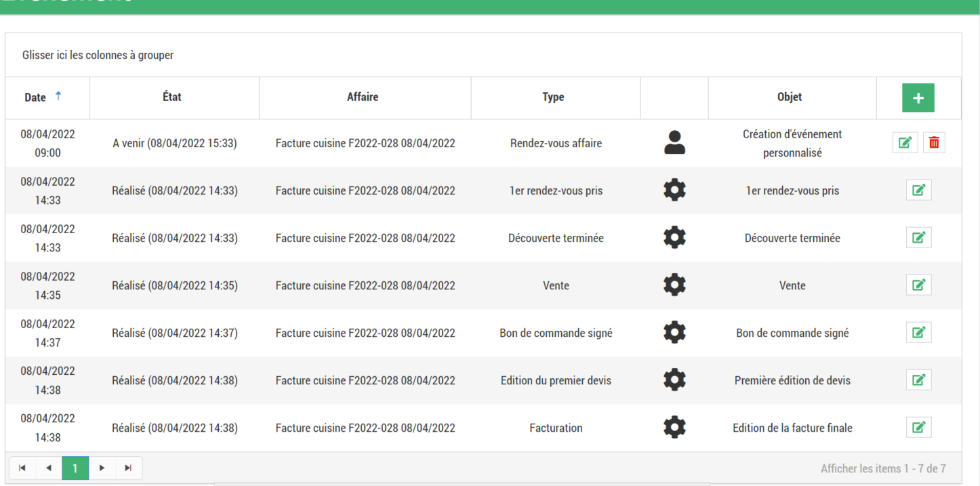Viewport: 980px width, 486px height.
Task: Edit the 1er rendez-vous pris event
Action: pos(918,190)
